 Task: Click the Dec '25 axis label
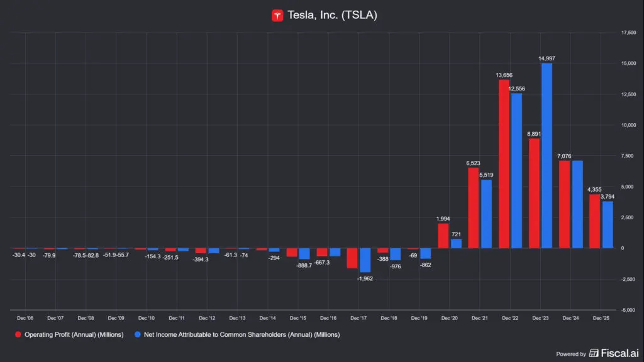(x=601, y=318)
